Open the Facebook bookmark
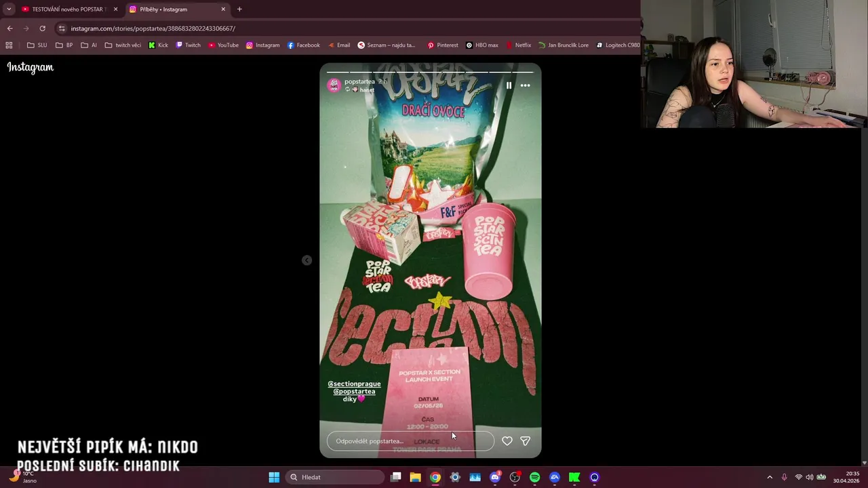Screen dimensions: 868x488 click(x=303, y=45)
